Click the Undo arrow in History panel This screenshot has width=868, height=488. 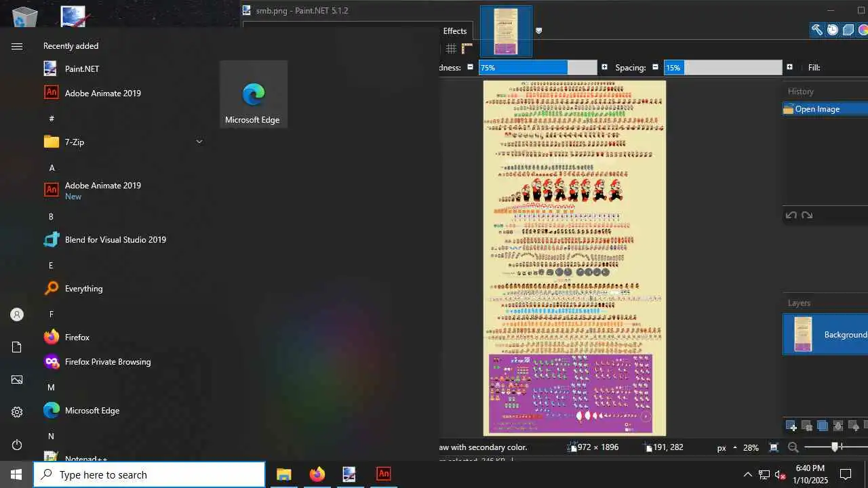pos(791,216)
